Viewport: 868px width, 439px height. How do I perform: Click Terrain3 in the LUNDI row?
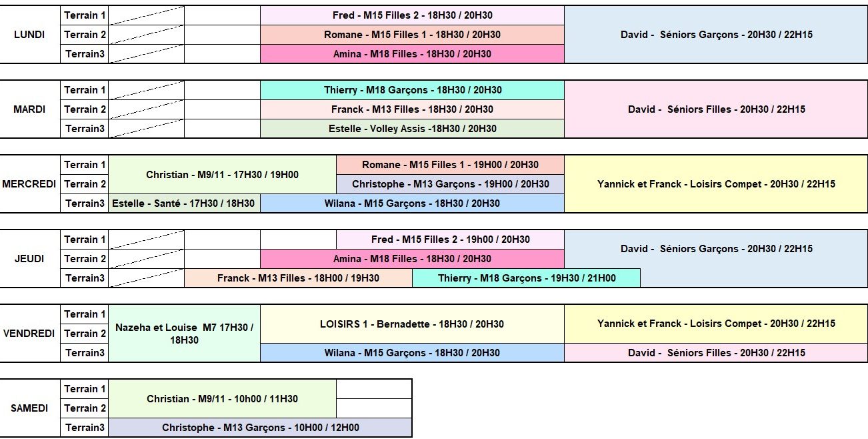(x=85, y=54)
